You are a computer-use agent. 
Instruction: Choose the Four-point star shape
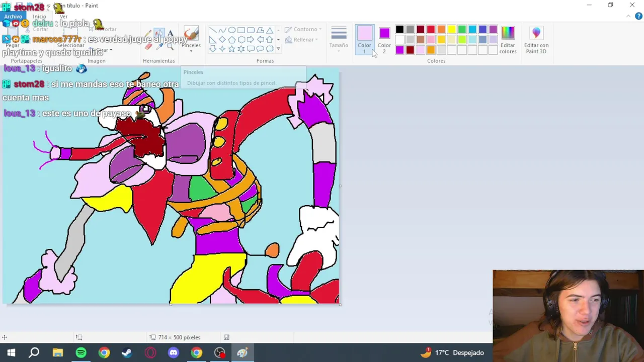click(x=222, y=49)
